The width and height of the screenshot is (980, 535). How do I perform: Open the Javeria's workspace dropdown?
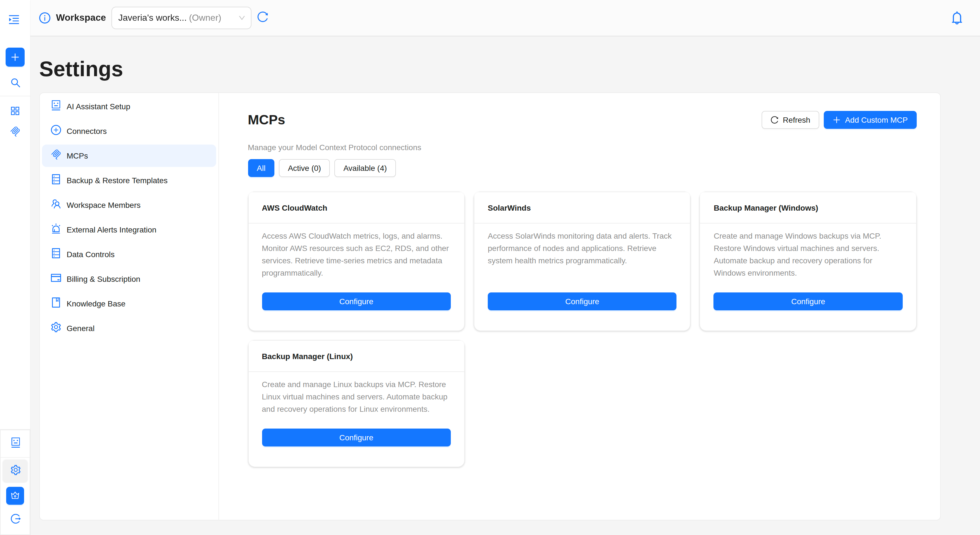pos(181,18)
